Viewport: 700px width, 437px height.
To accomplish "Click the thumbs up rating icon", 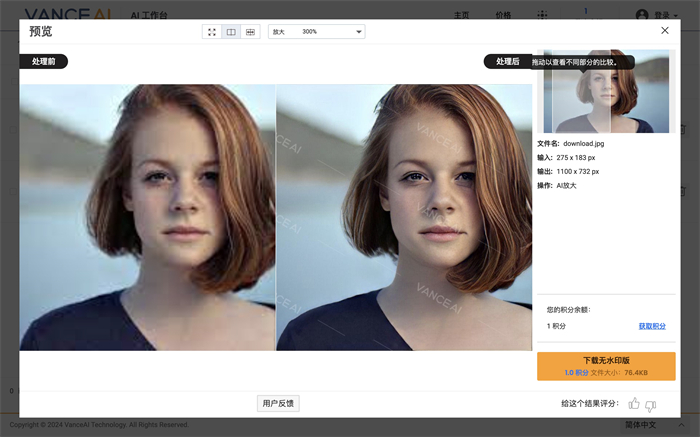I will pyautogui.click(x=633, y=404).
